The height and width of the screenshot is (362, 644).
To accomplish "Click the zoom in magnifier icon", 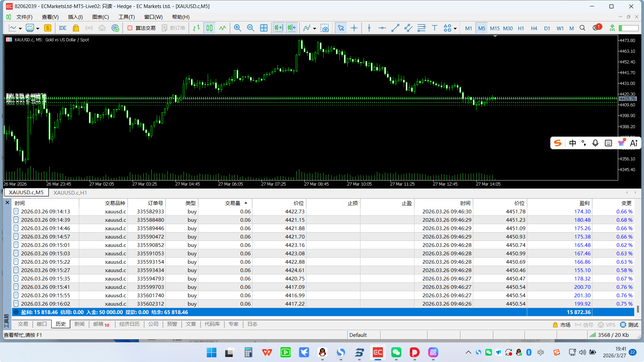I will [237, 28].
